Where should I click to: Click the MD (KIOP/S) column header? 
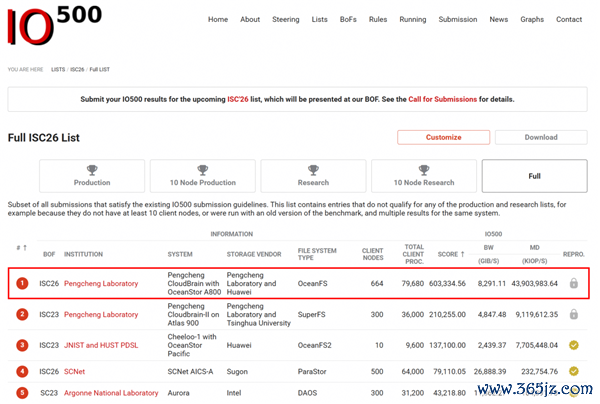[x=535, y=254]
